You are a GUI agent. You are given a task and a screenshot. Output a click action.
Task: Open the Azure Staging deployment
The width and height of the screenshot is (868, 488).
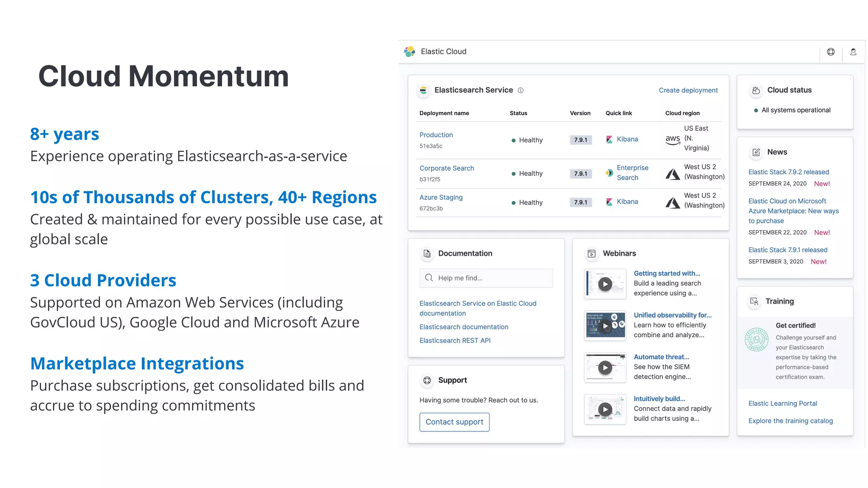click(441, 197)
